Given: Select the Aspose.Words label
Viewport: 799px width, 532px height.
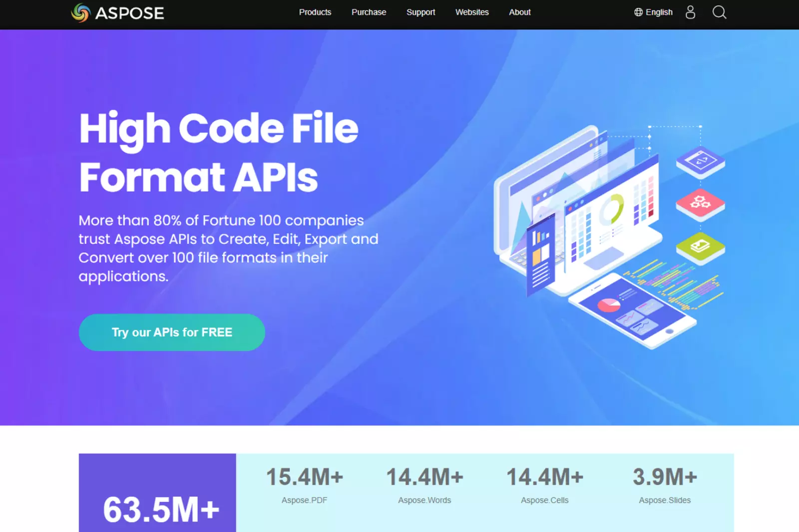Looking at the screenshot, I should point(424,500).
